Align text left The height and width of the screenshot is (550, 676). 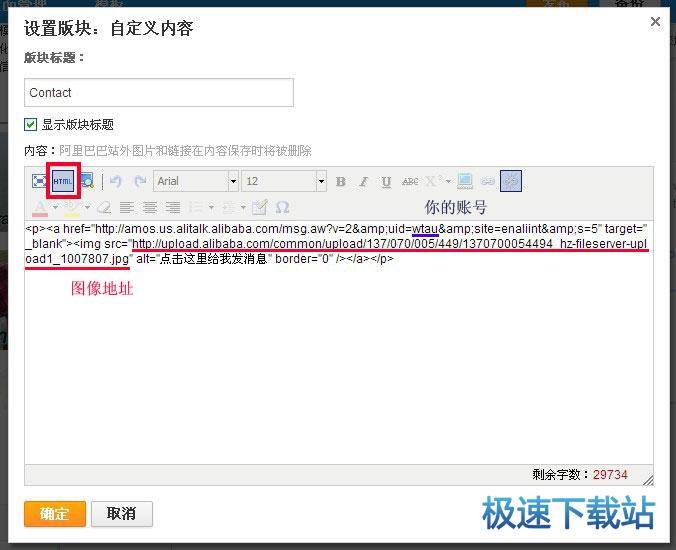click(127, 208)
